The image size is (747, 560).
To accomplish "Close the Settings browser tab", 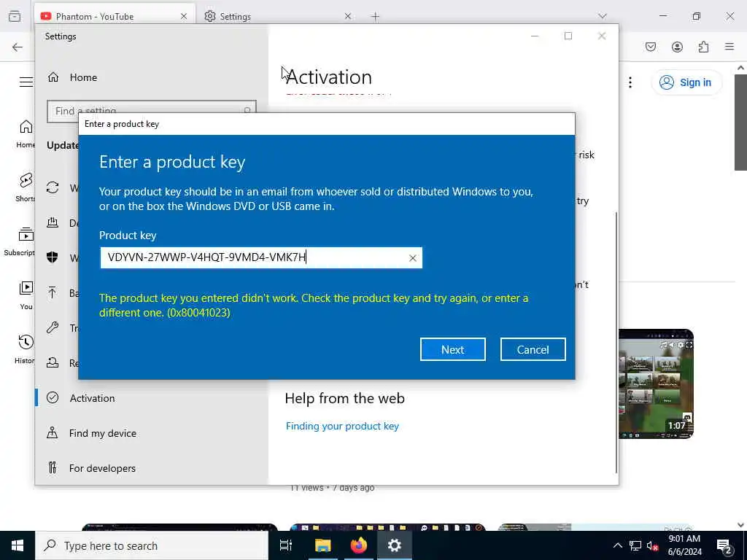I will (348, 16).
